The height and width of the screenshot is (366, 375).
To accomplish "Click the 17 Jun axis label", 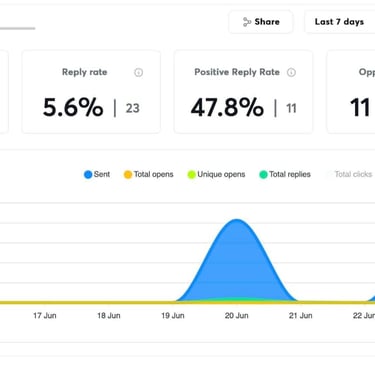I will pyautogui.click(x=45, y=315).
